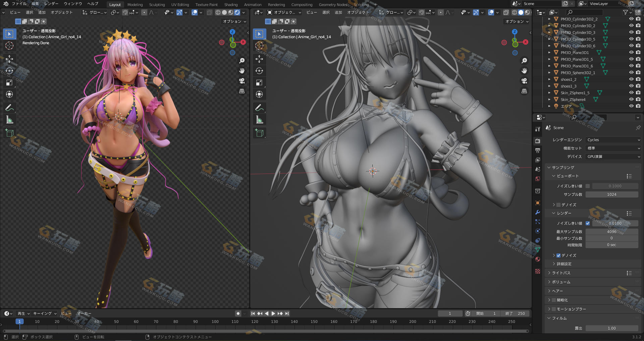Viewport: 644px width, 341px height.
Task: Click the zoom icon in left viewport
Action: point(241,61)
